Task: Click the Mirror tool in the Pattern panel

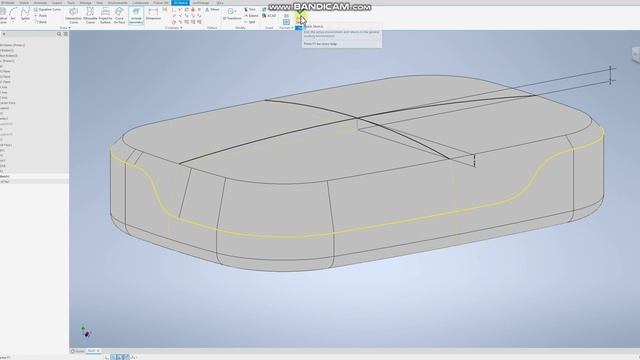Action: coord(212,9)
